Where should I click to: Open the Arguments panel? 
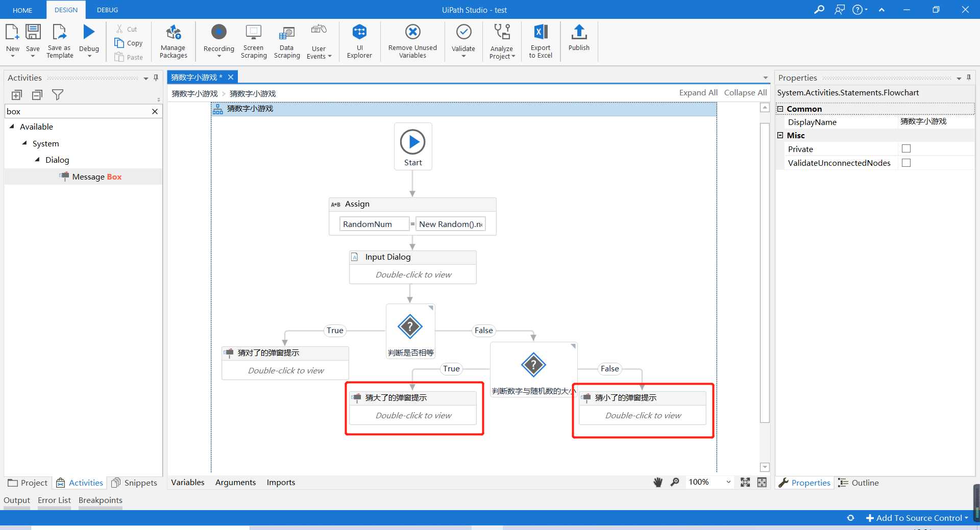[235, 483]
